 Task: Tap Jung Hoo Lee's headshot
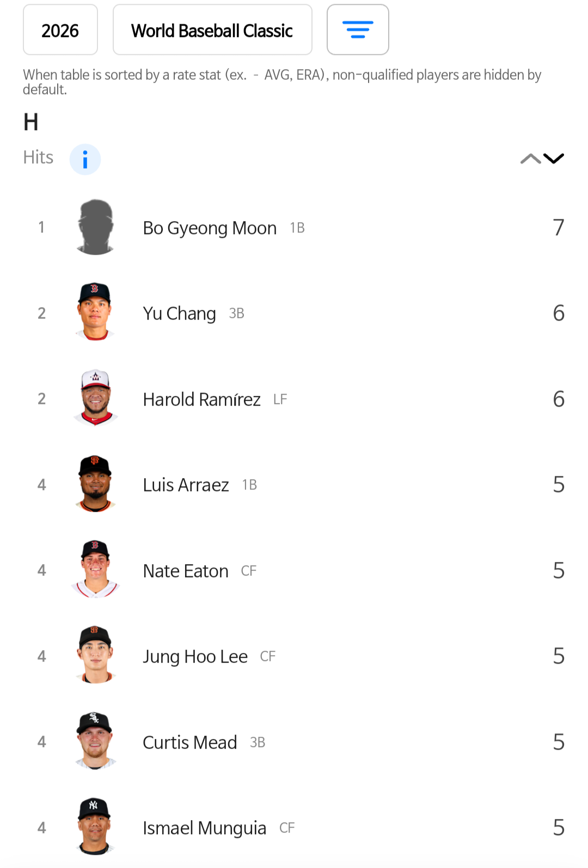[x=96, y=656]
